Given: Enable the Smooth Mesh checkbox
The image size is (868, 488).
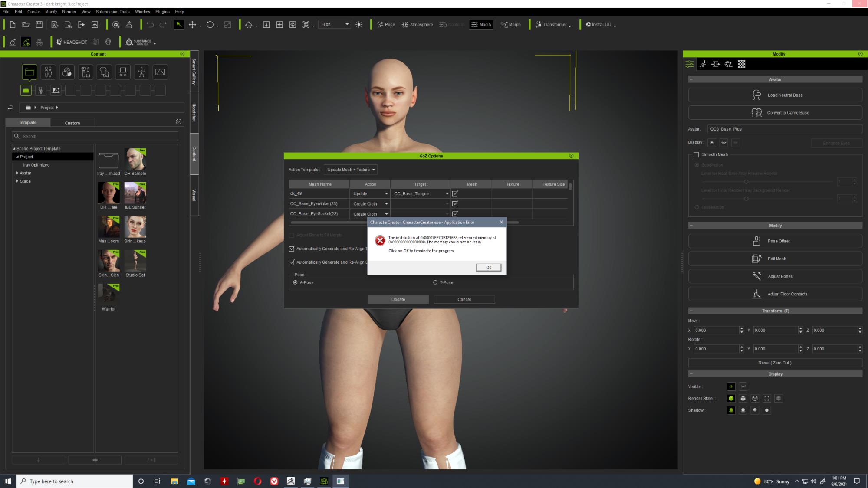Looking at the screenshot, I should pyautogui.click(x=696, y=154).
